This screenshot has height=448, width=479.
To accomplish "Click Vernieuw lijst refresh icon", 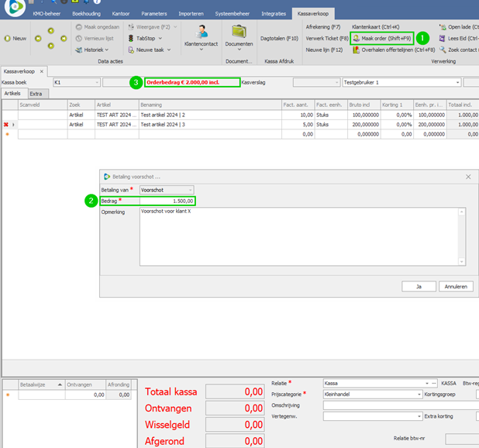I will click(78, 39).
